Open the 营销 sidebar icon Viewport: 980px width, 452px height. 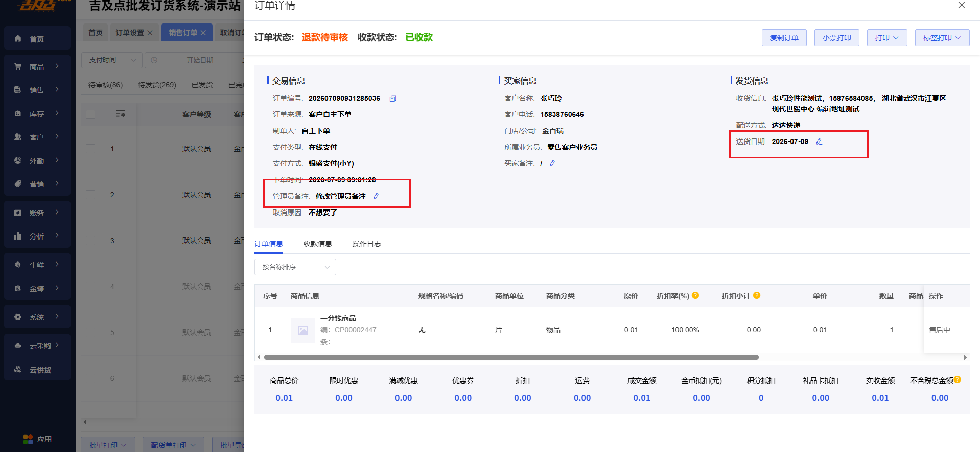click(x=18, y=184)
